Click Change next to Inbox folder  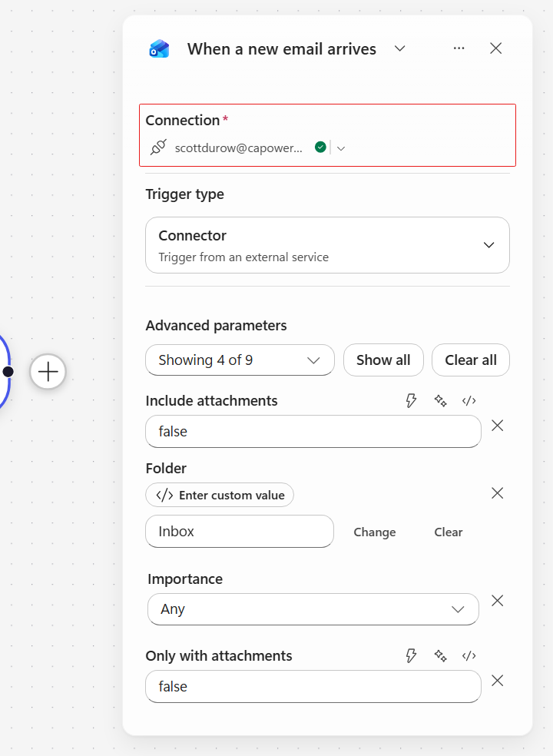375,532
